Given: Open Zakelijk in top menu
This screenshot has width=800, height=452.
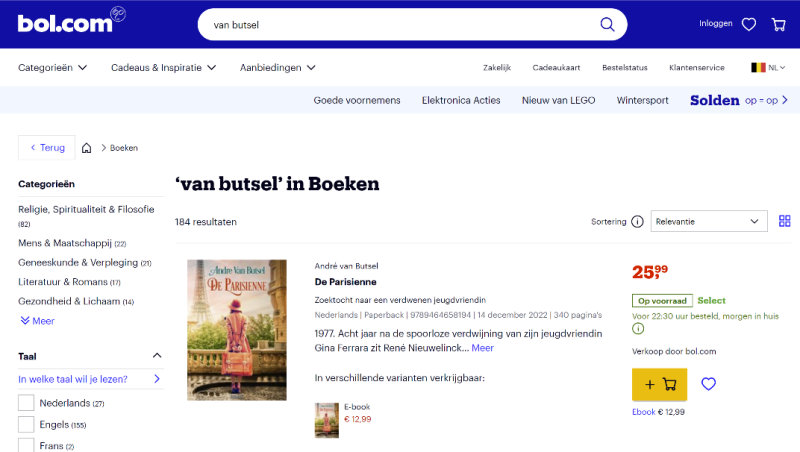Looking at the screenshot, I should (497, 67).
